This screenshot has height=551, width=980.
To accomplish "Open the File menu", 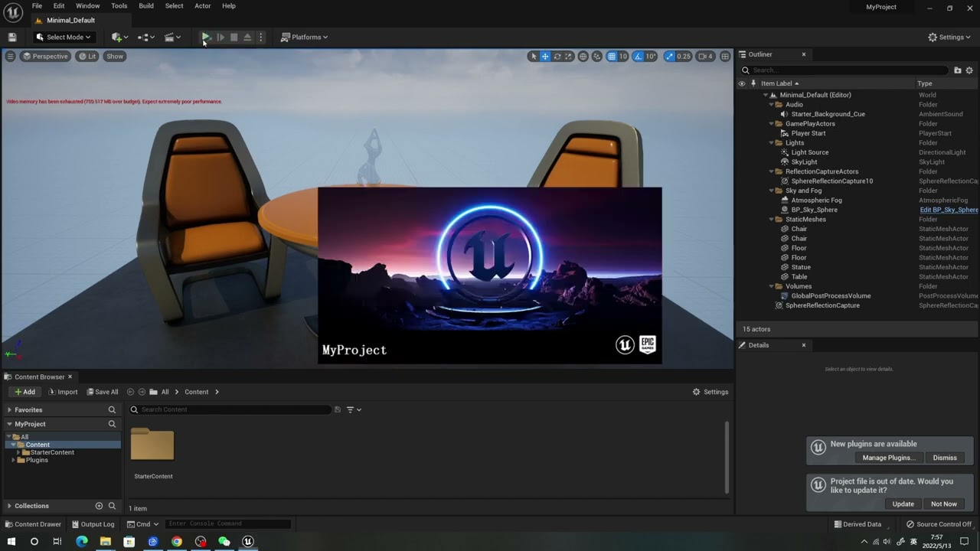I will click(x=37, y=5).
